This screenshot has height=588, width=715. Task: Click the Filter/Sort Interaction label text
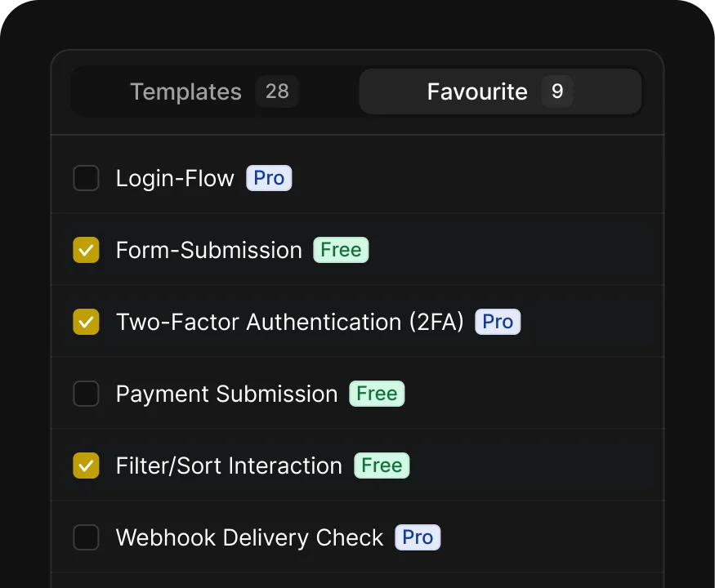[x=229, y=465]
